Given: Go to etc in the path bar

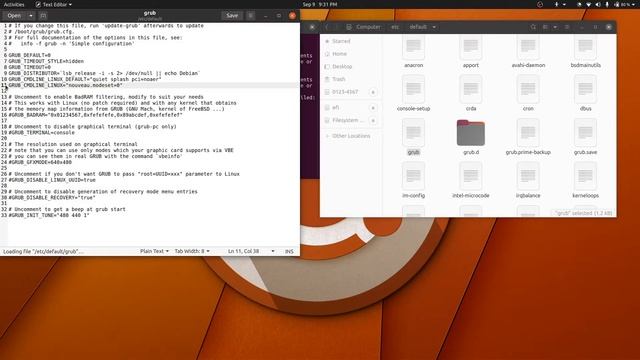Looking at the screenshot, I should [x=395, y=27].
